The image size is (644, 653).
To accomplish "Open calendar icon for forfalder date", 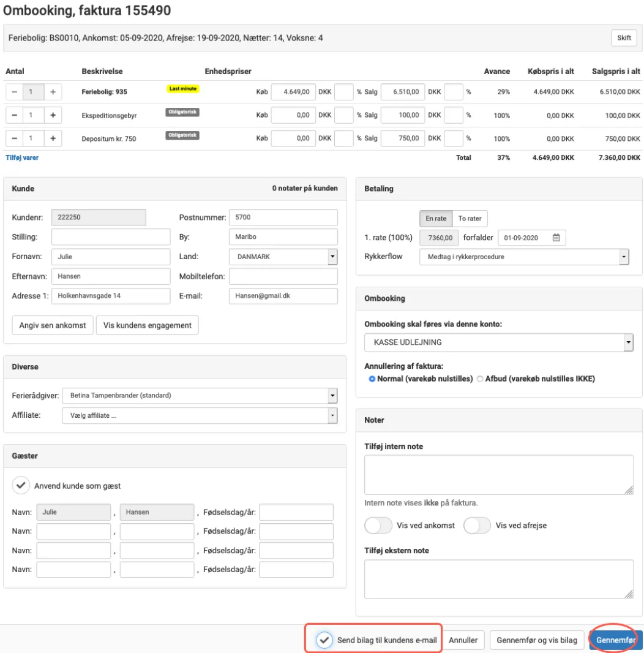I will (x=556, y=238).
